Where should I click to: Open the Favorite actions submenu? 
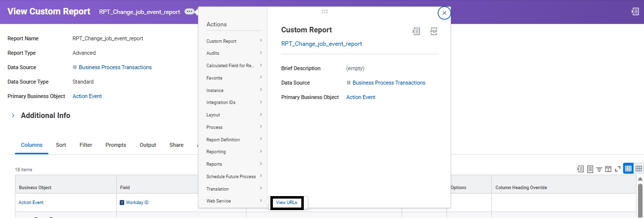click(234, 78)
